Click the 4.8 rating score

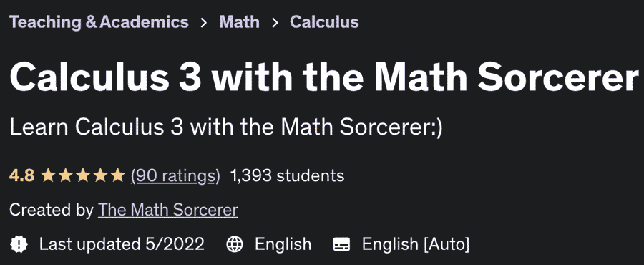click(x=21, y=175)
